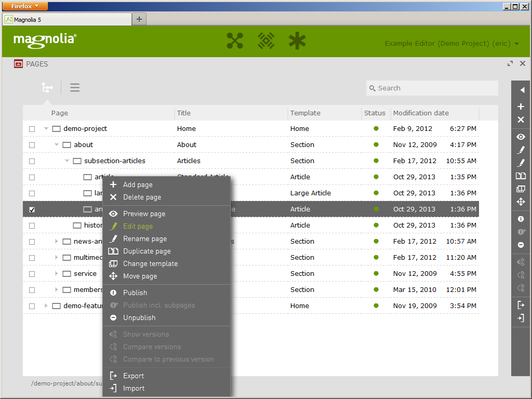532x399 pixels.
Task: Check the news-and-events row checkbox
Action: [x=32, y=242]
